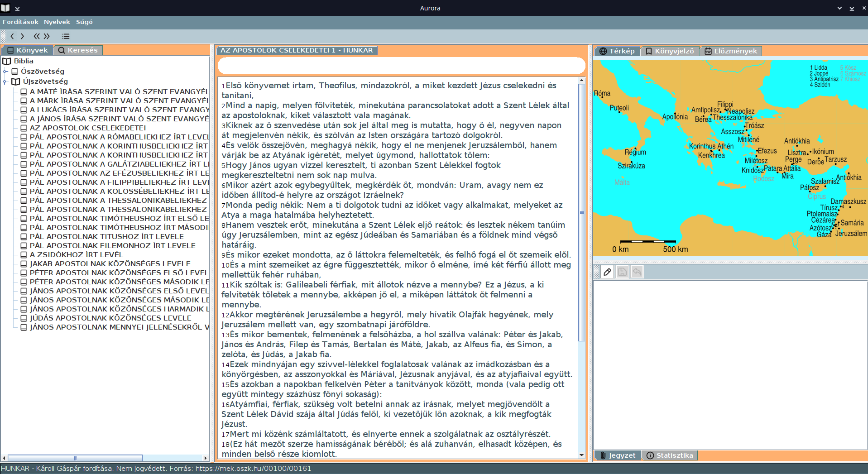Image resolution: width=868 pixels, height=474 pixels.
Task: Switch to the Könyvek tab
Action: pos(27,50)
